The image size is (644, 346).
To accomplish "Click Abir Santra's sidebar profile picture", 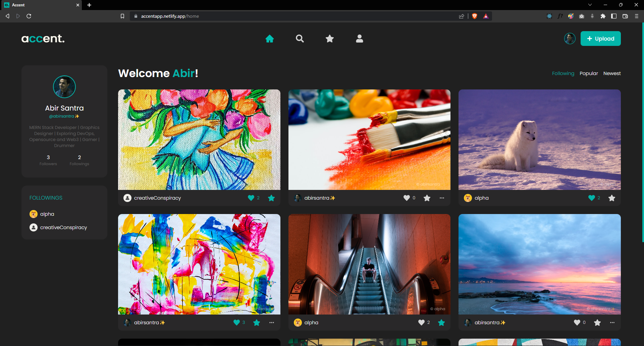I will click(x=64, y=87).
